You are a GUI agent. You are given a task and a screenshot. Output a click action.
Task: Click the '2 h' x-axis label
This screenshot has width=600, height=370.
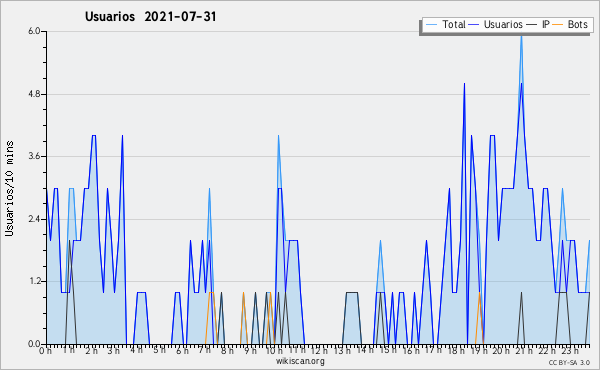click(x=91, y=351)
